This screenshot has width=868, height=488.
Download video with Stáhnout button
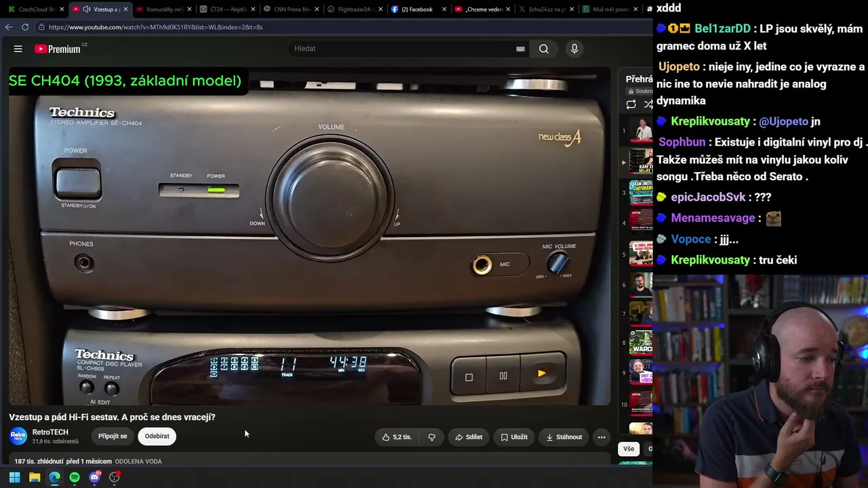click(x=564, y=437)
